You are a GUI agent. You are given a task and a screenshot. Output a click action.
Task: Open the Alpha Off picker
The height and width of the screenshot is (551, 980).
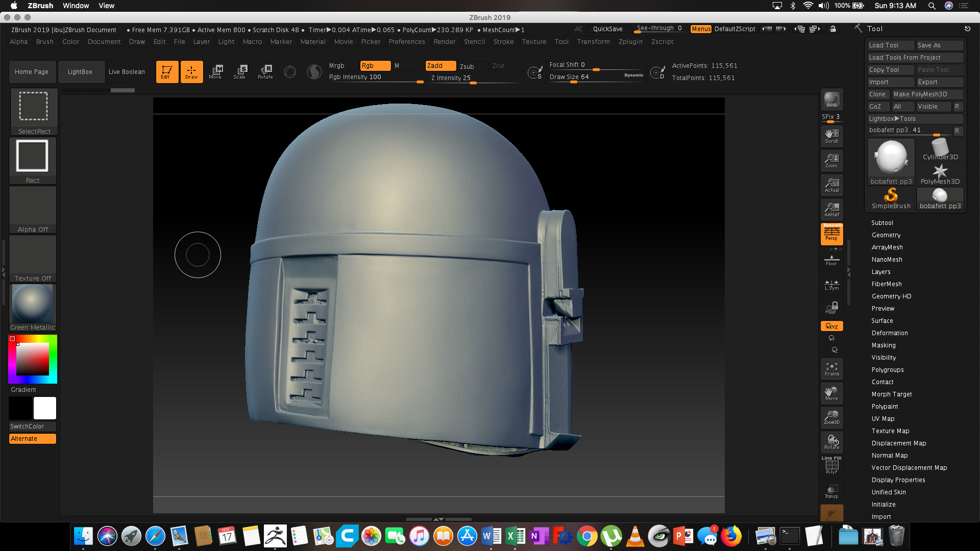pos(33,210)
